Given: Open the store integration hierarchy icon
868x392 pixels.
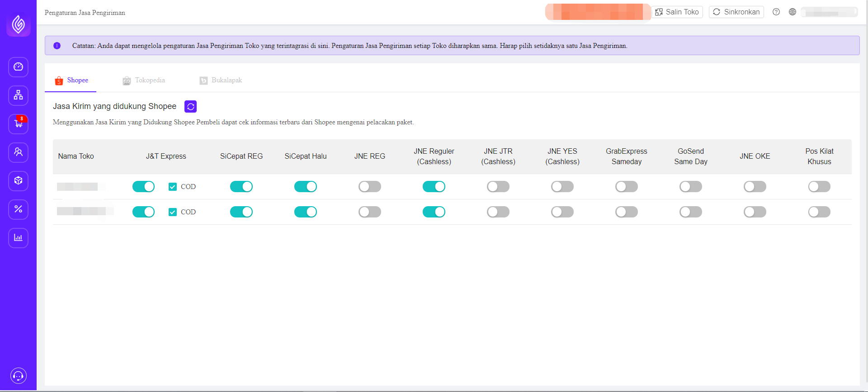Looking at the screenshot, I should (18, 95).
